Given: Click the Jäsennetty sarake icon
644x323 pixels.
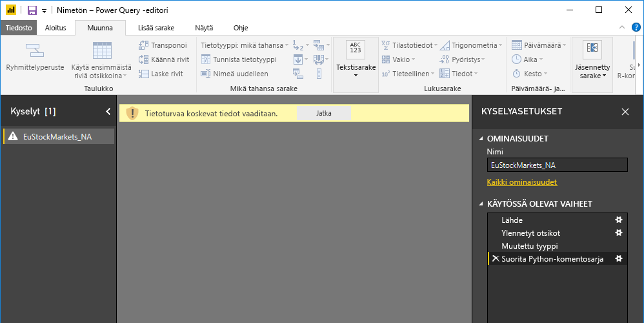Looking at the screenshot, I should [592, 49].
